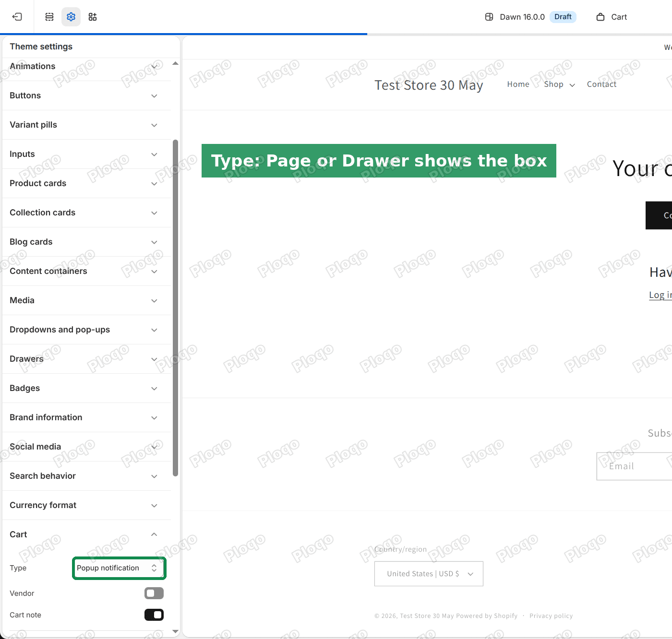Open the App embeds icon
Viewport: 672px width, 639px height.
tap(93, 17)
